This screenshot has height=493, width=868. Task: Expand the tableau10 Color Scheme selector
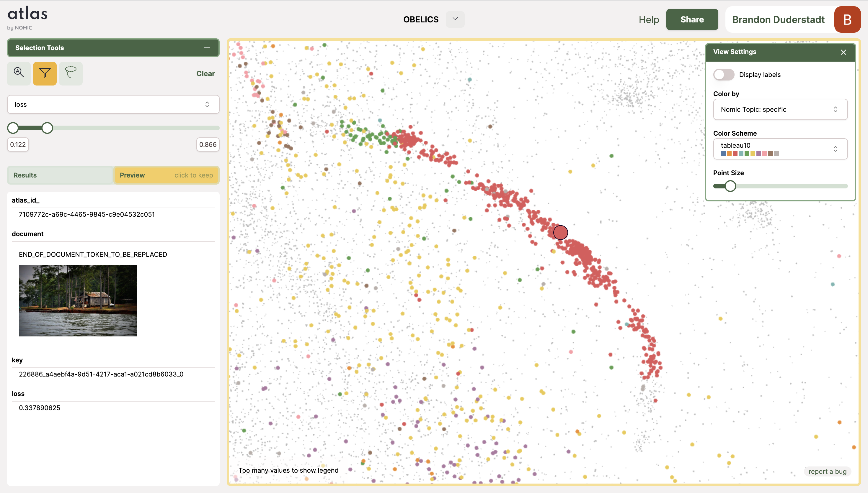point(780,149)
